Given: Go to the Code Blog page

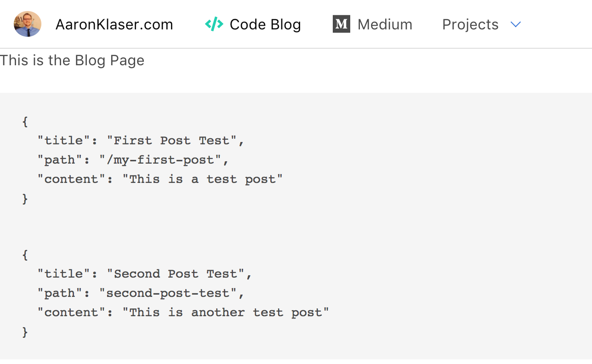Looking at the screenshot, I should point(265,24).
